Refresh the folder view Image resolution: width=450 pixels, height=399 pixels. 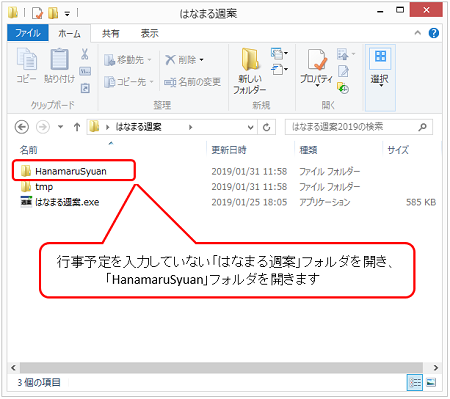click(266, 127)
